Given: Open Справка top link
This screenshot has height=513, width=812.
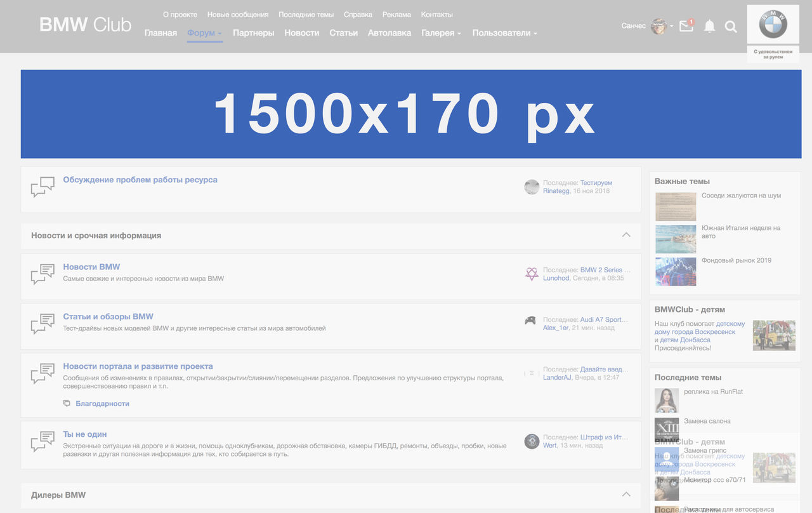Looking at the screenshot, I should (x=358, y=15).
